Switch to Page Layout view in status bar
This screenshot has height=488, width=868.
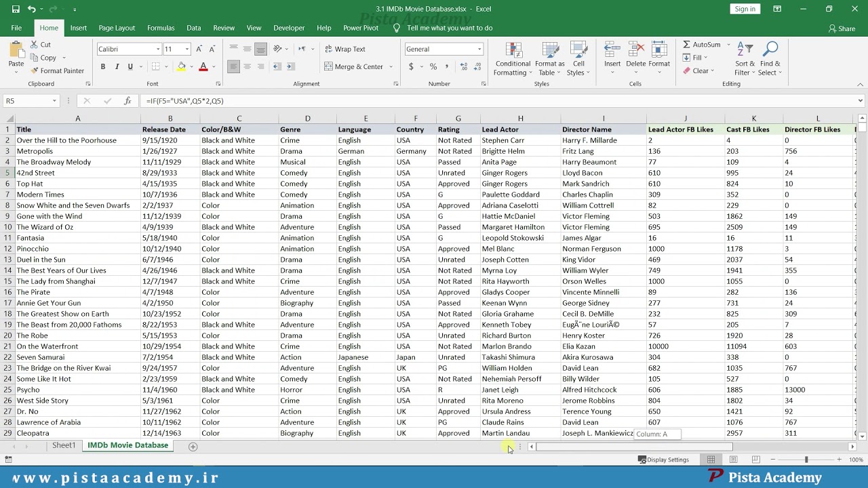pos(733,460)
